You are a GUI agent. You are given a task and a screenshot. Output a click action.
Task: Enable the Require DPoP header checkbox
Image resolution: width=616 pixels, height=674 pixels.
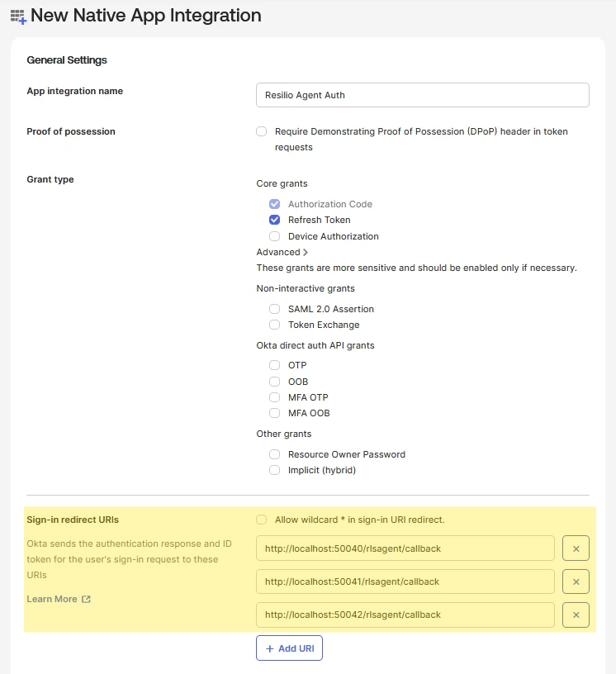262,131
